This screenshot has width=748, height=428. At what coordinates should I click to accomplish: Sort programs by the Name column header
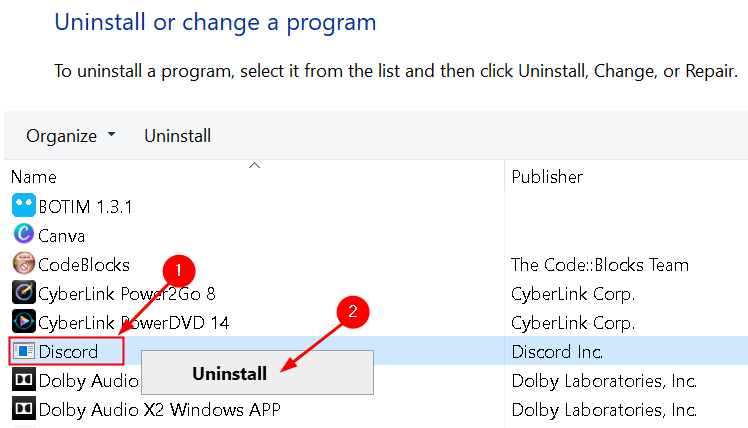(x=34, y=177)
